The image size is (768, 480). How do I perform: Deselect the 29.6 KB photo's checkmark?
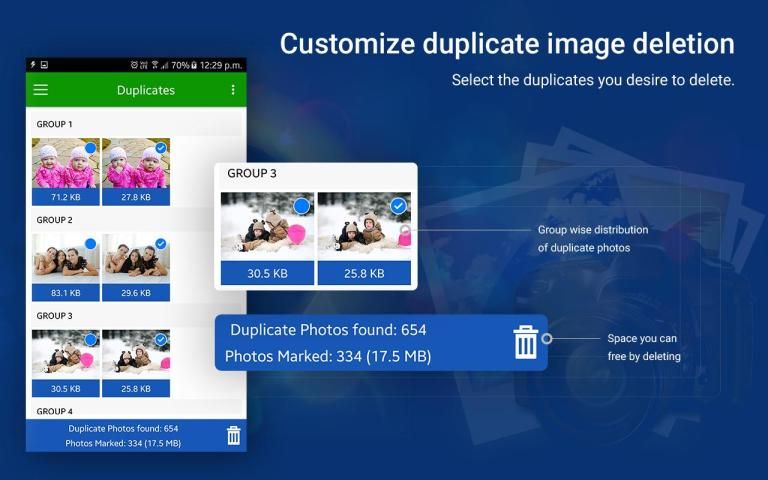coord(160,243)
